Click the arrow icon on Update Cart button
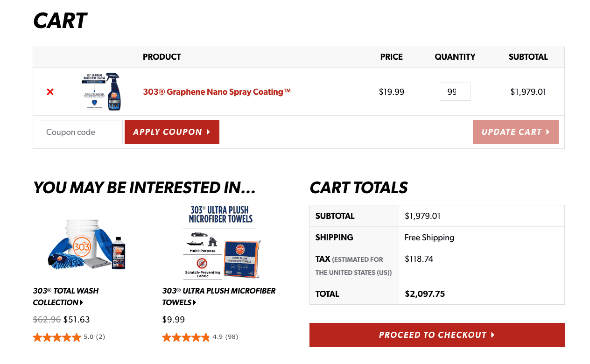Screen dimensions: 590x364 click(x=548, y=132)
